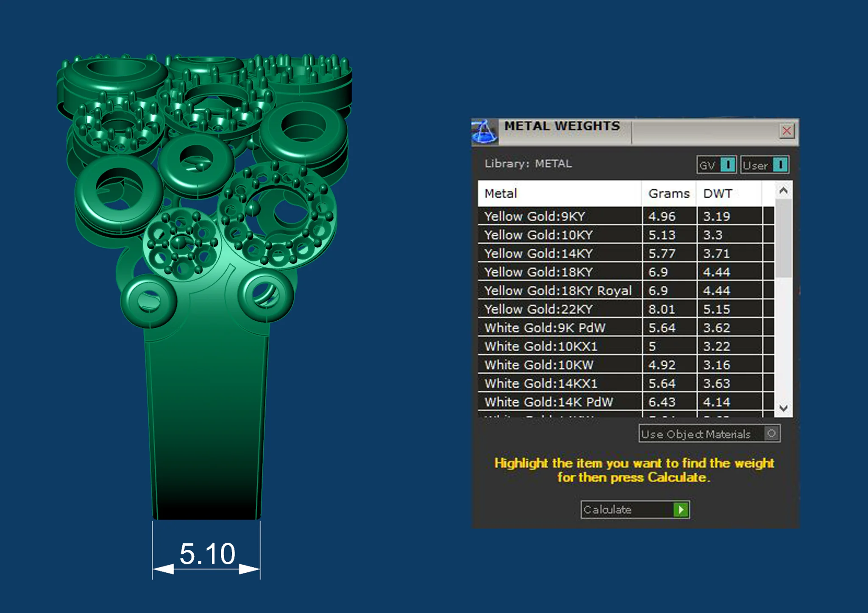Close the Metal Weights dialog
Viewport: 868px width, 613px height.
point(787,131)
